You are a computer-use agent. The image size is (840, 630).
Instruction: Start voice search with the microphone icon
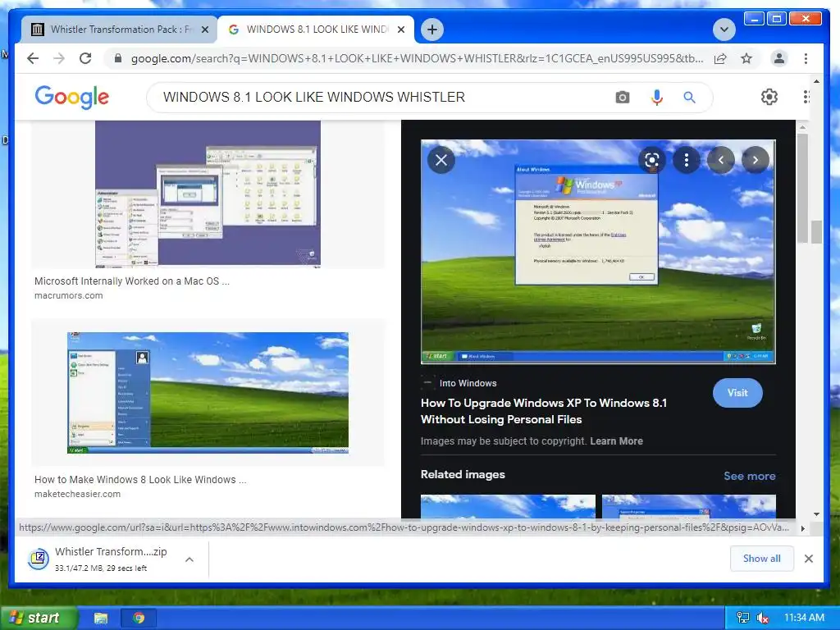657,98
